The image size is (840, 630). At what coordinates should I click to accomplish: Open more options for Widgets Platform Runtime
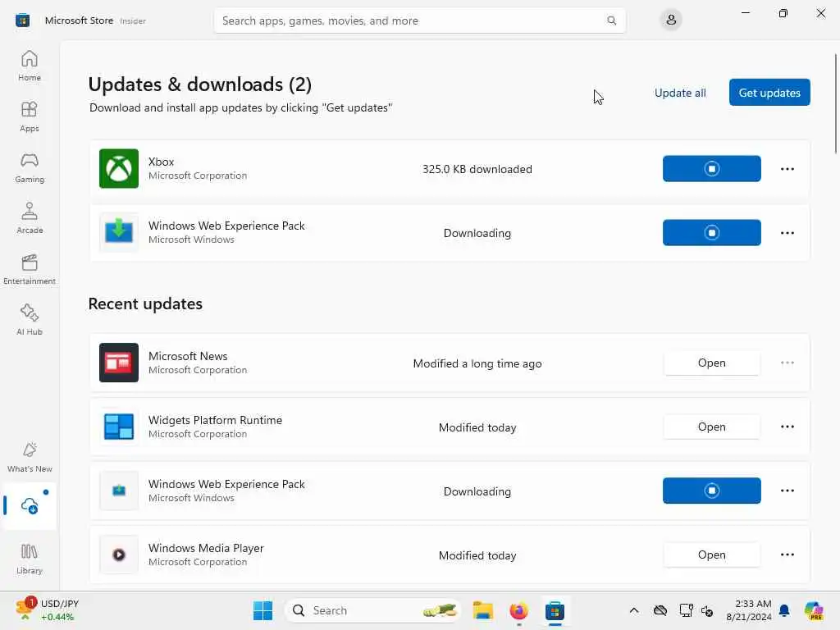coord(787,427)
